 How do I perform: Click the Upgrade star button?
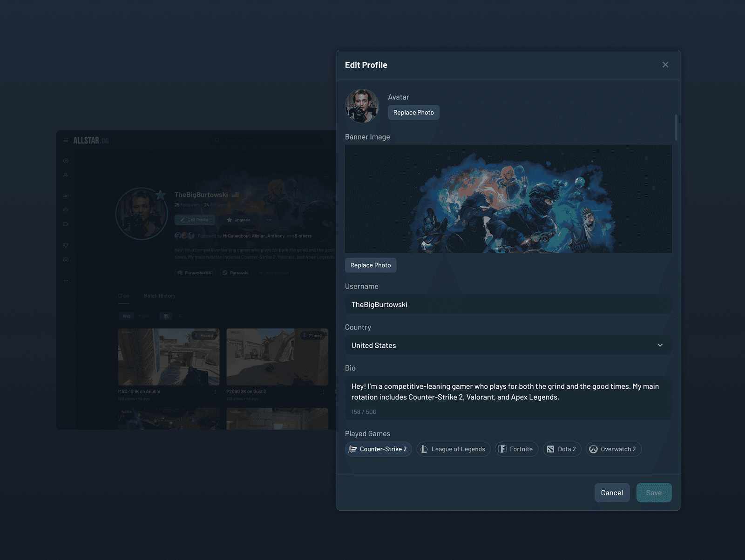pos(238,220)
